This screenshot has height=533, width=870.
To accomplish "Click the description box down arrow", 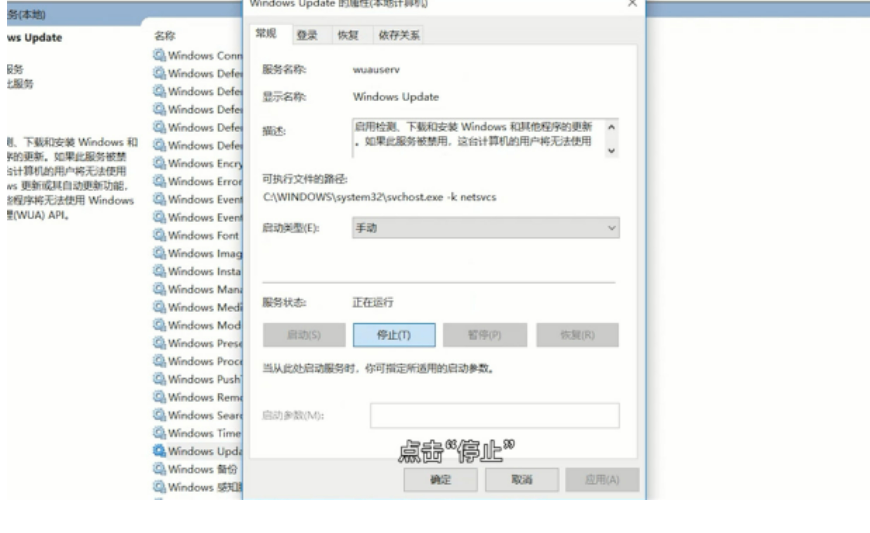I will (611, 150).
